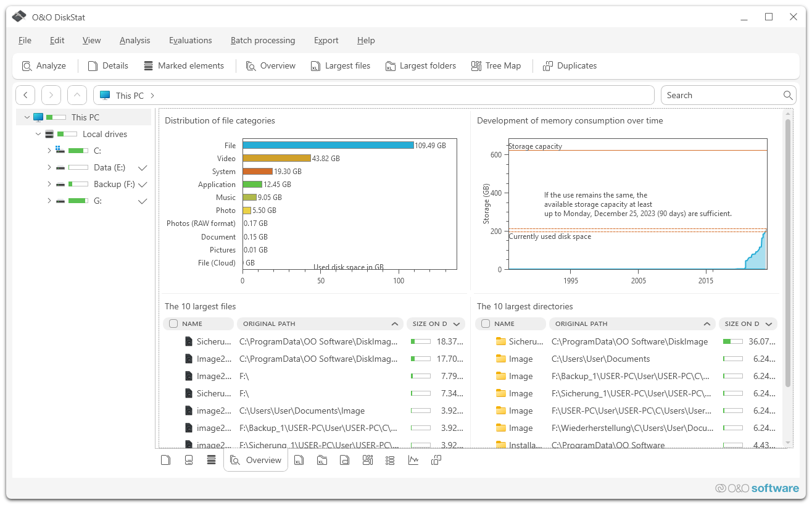Screen dimensions: 812x505
Task: Open the File menu
Action: 25,40
